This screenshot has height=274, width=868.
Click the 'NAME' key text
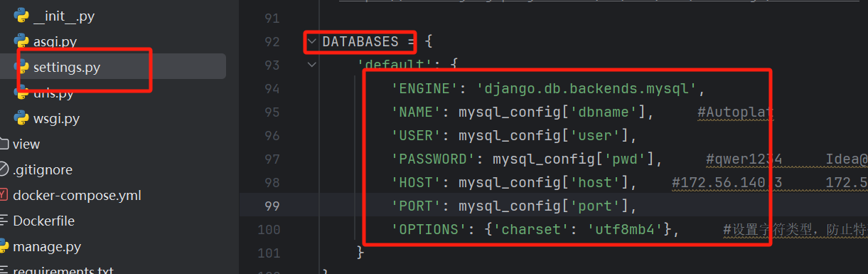(x=417, y=112)
